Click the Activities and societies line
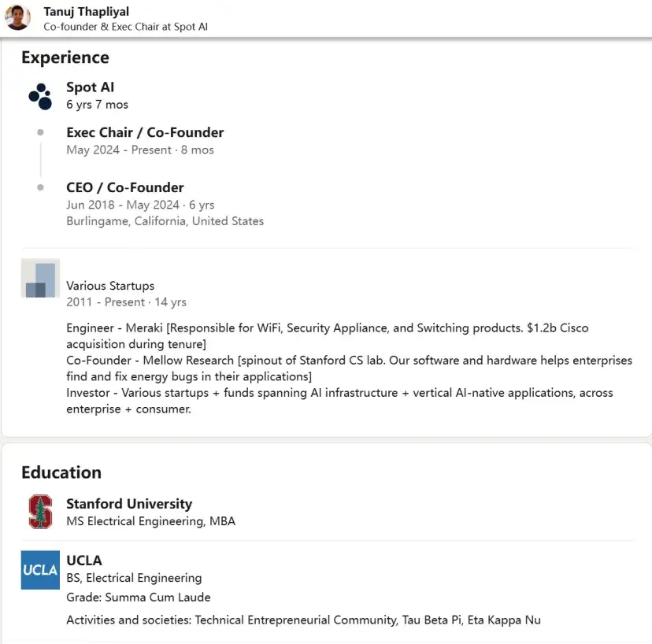This screenshot has width=652, height=644. pyautogui.click(x=303, y=620)
